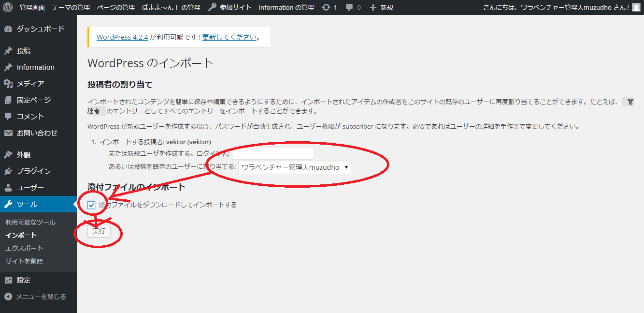The width and height of the screenshot is (644, 313).
Task: Open the 設定 sidebar label
Action: pyautogui.click(x=24, y=280)
